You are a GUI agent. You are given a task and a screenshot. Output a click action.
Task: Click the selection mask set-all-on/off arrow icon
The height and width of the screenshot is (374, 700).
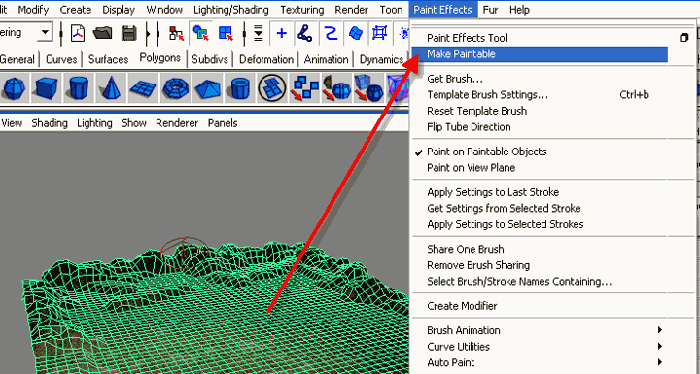[258, 33]
